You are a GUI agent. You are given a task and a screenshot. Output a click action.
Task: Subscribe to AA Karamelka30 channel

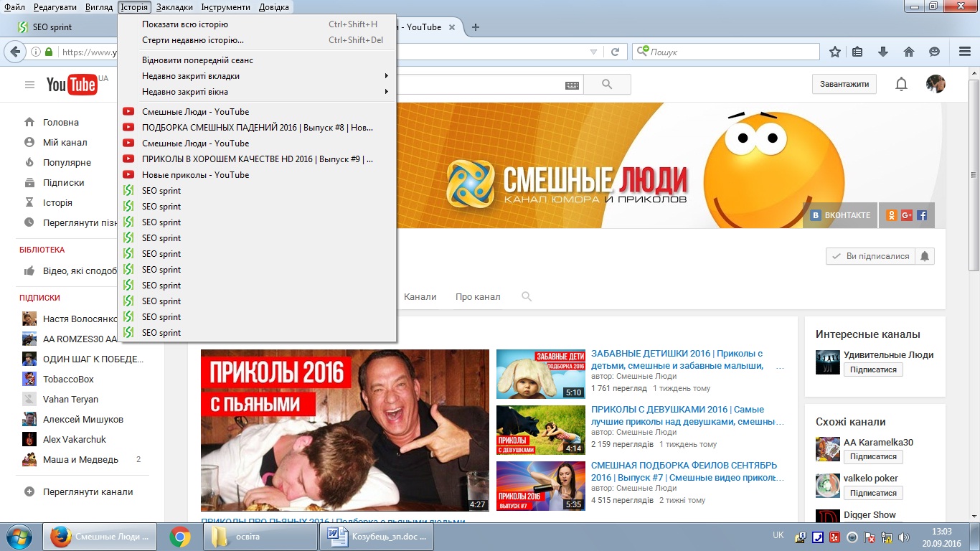point(873,456)
